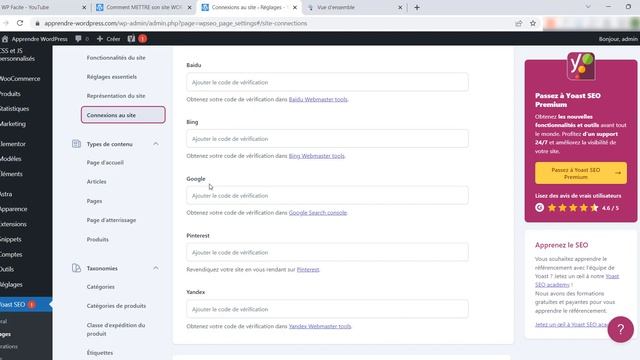This screenshot has height=360, width=640.
Task: Open Page d'accueil content type
Action: point(105,162)
